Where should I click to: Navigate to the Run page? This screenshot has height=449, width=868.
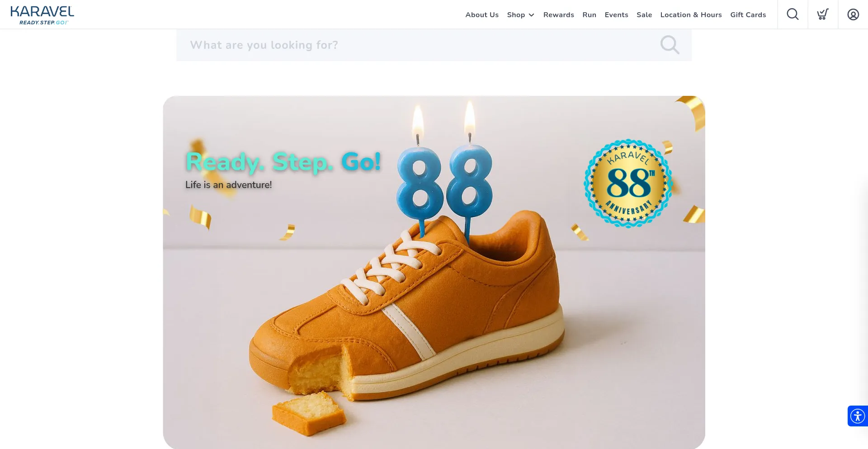coord(589,15)
